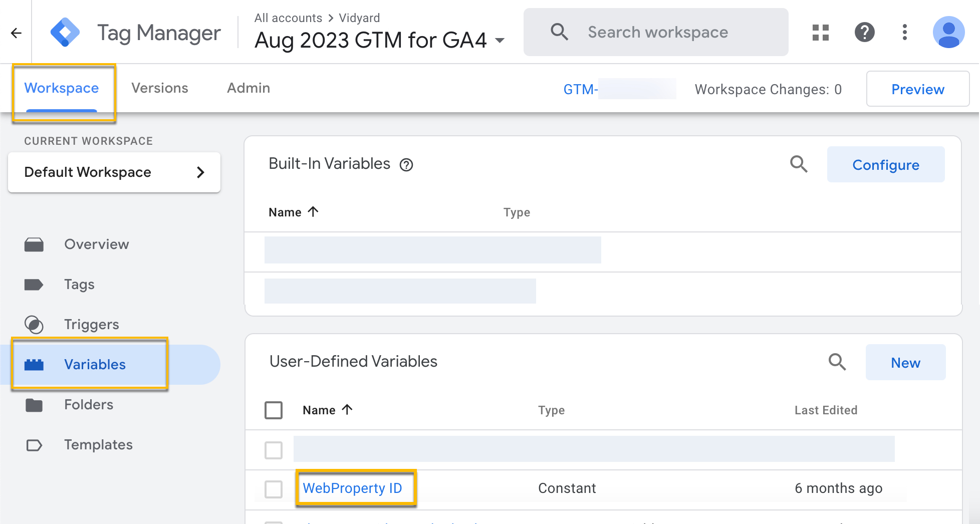Click the Folders sidebar icon
The width and height of the screenshot is (980, 524).
pos(34,405)
